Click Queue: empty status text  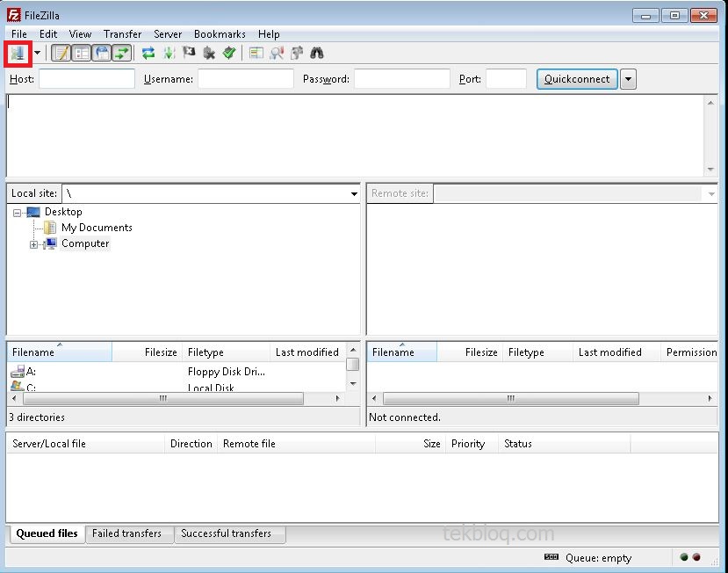click(598, 558)
